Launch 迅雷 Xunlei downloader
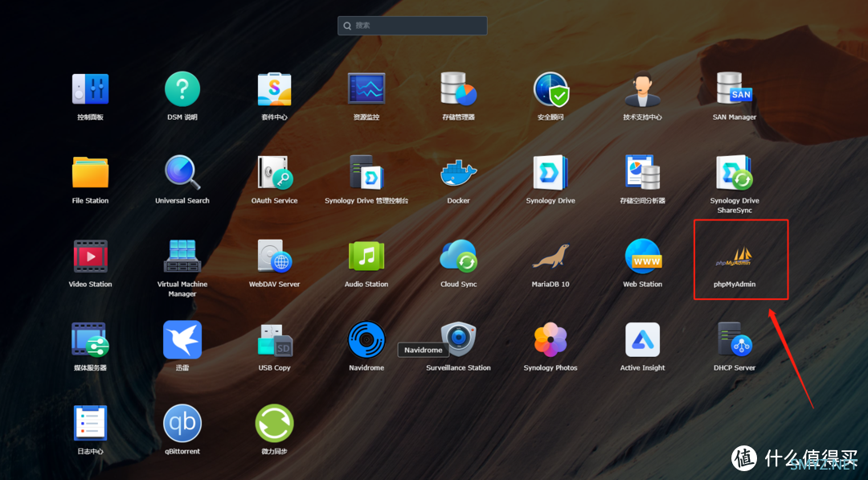The width and height of the screenshot is (868, 480). [182, 340]
